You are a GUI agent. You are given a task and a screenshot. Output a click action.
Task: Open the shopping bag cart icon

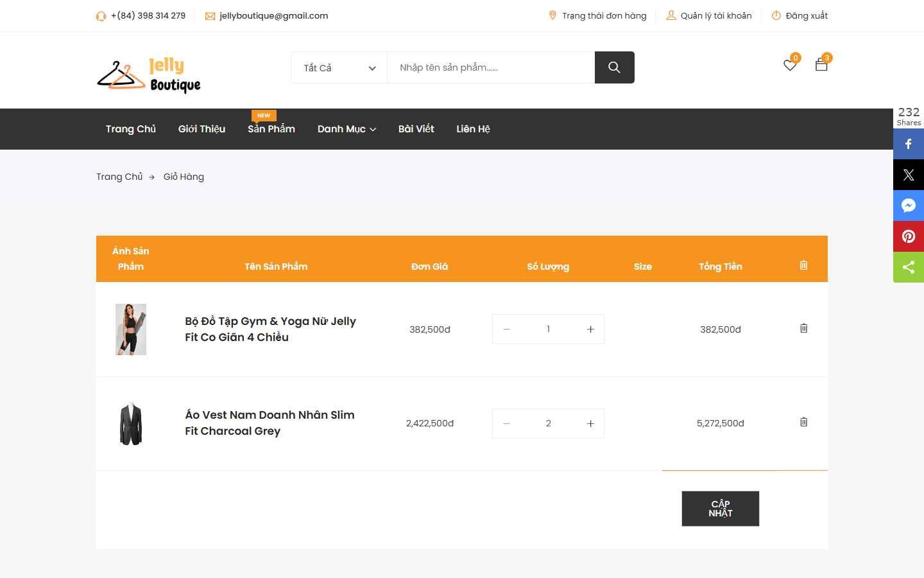pyautogui.click(x=821, y=64)
